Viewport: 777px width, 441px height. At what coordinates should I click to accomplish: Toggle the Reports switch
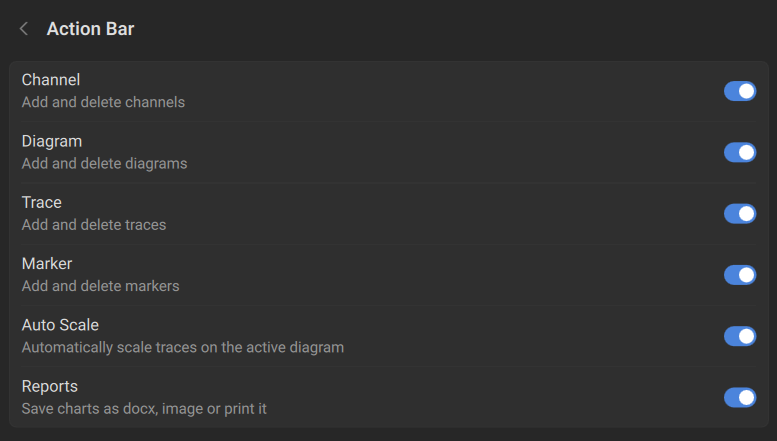tap(739, 397)
